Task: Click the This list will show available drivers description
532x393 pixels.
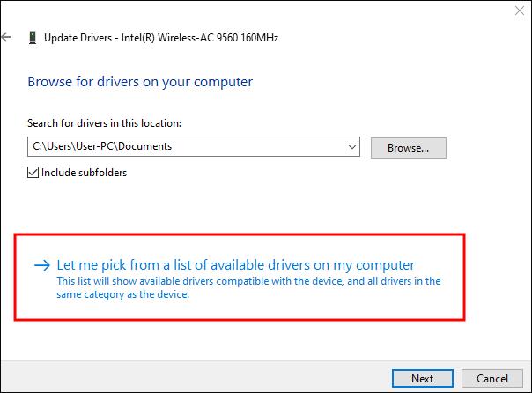Action: 248,281
